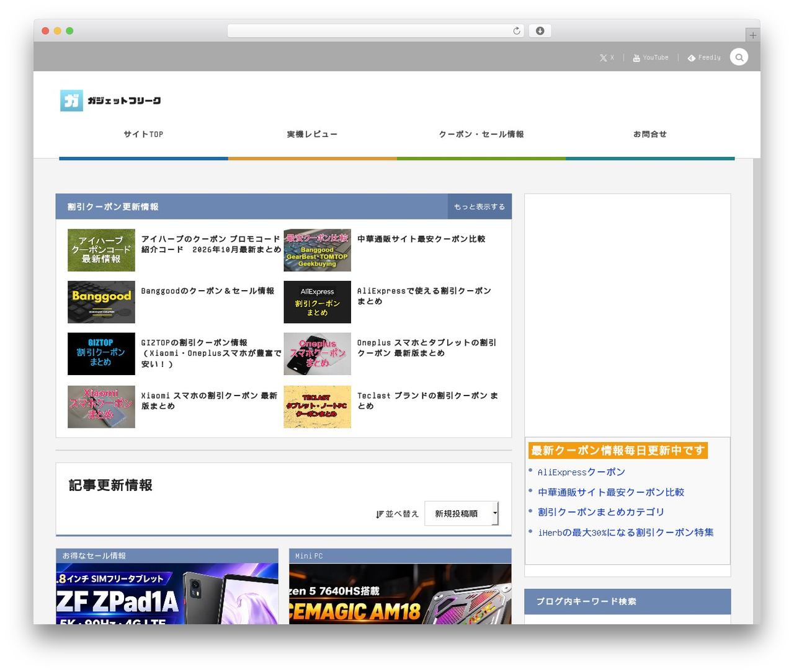Click the AliExpress 割引クーポン thumbnail
The width and height of the screenshot is (794, 672).
[x=318, y=302]
